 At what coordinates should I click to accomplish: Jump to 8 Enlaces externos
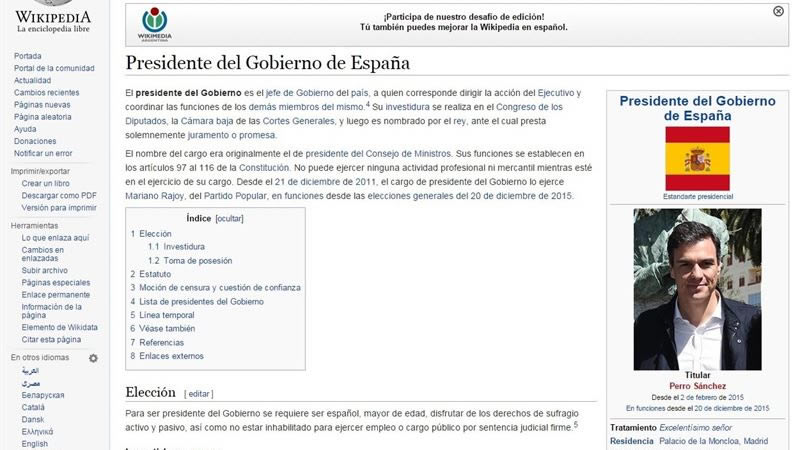(167, 356)
